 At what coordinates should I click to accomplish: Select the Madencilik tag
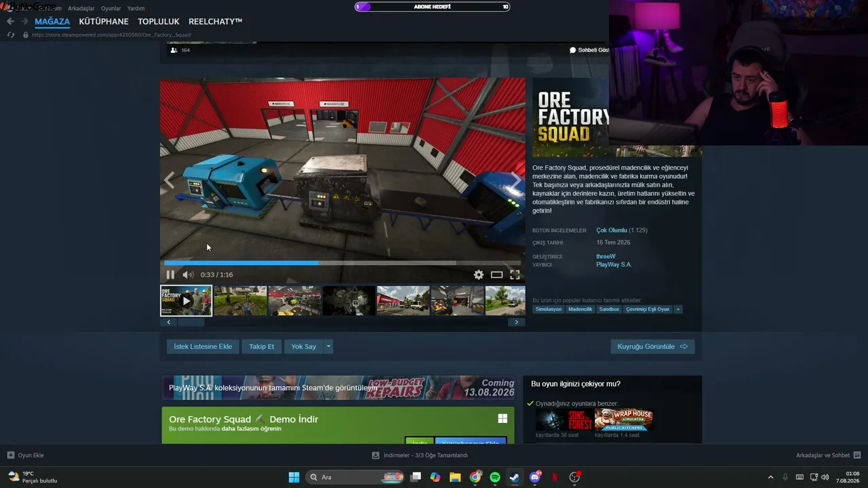coord(580,309)
